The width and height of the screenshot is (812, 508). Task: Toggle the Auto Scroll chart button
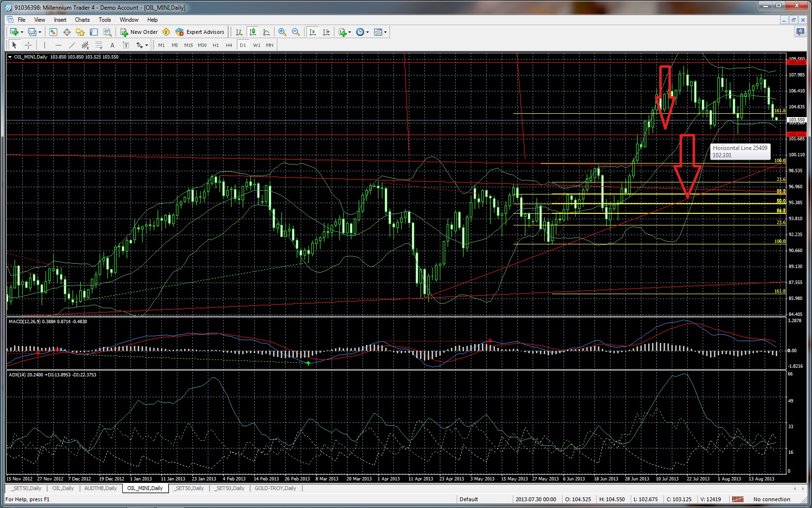click(x=313, y=32)
